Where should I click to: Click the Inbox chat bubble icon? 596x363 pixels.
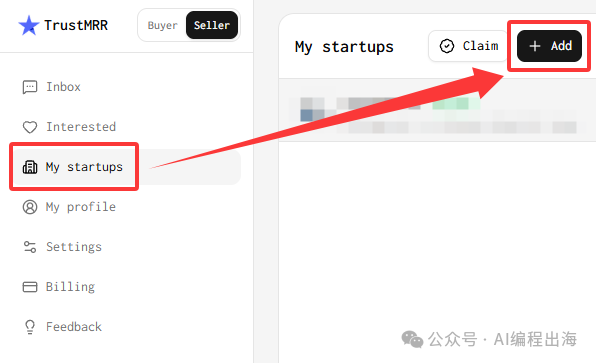30,87
